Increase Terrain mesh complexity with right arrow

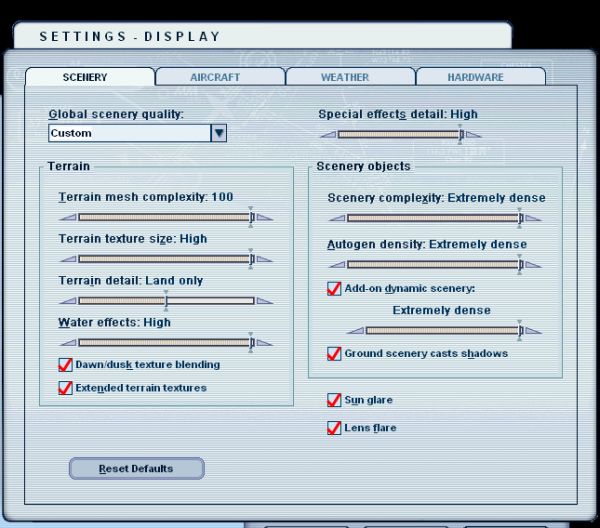tap(264, 218)
